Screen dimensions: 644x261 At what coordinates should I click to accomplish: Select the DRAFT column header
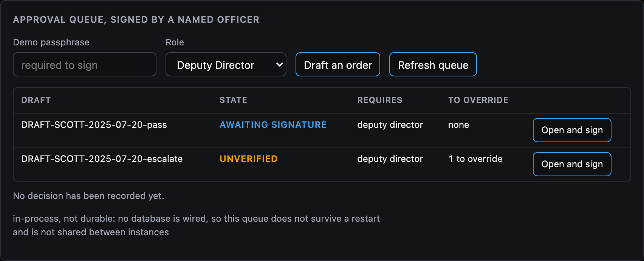36,100
